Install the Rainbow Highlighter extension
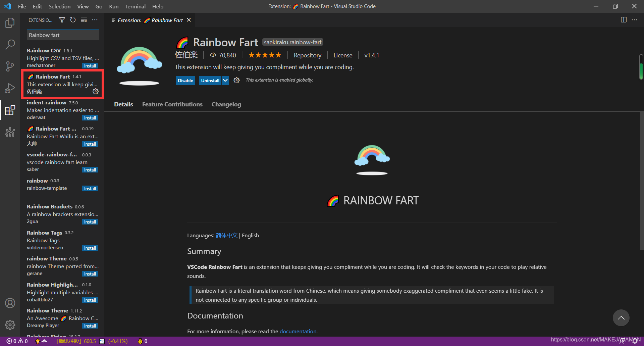This screenshot has width=644, height=346. click(x=90, y=300)
